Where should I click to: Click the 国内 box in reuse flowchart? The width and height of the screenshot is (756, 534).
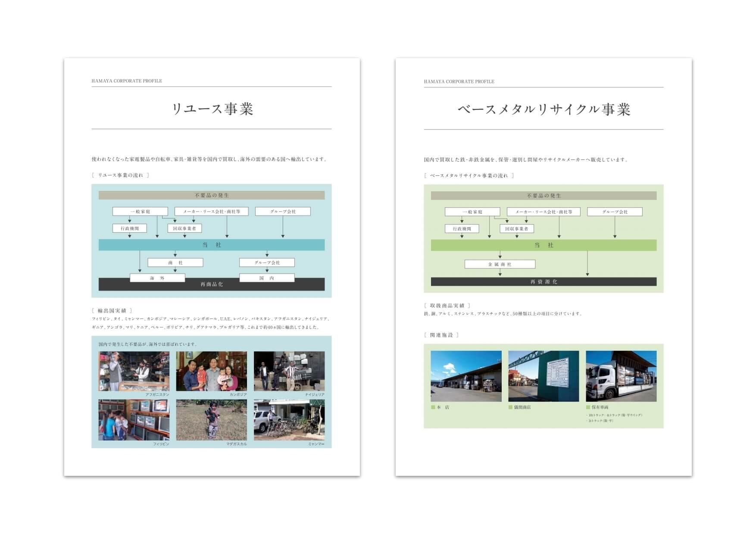267,278
